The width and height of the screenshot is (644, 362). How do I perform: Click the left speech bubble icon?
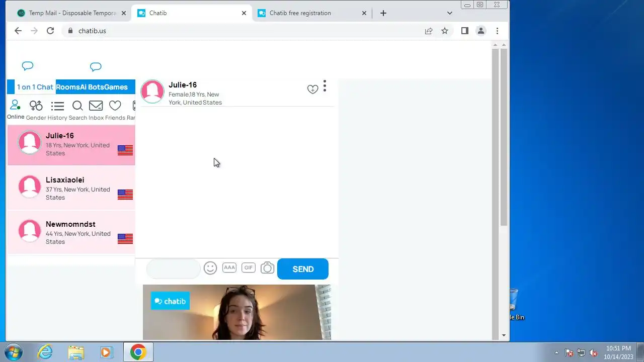pyautogui.click(x=28, y=66)
